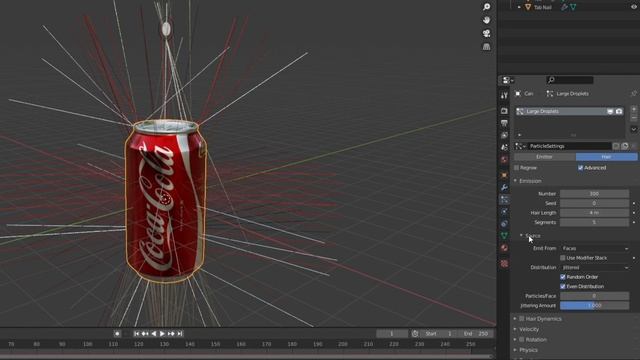Toggle Large Droplets render camera icon

(619, 111)
